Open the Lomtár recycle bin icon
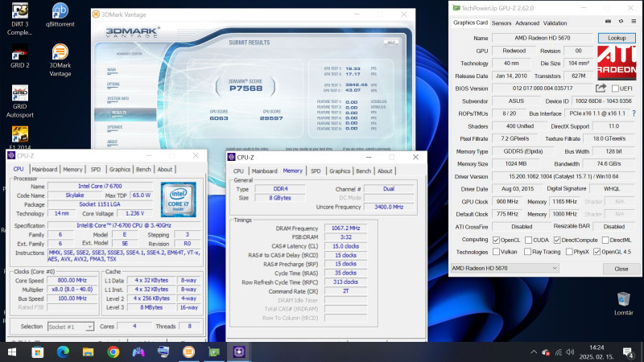Screen dimensions: 644x362 pos(623,304)
